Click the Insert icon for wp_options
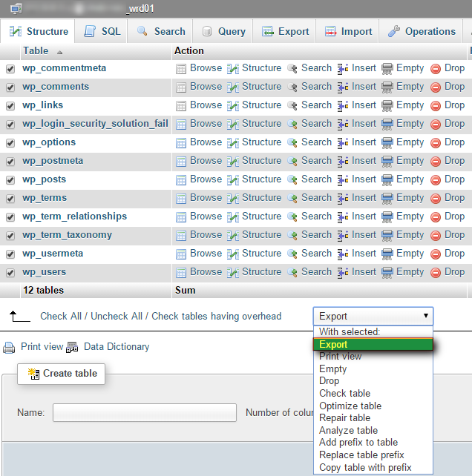 point(343,142)
